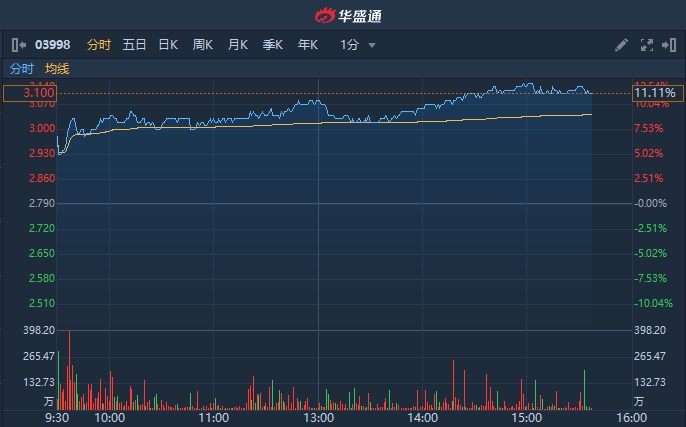Select the 季K quarterly chart tab
Screen dimensions: 686x427
[x=273, y=45]
